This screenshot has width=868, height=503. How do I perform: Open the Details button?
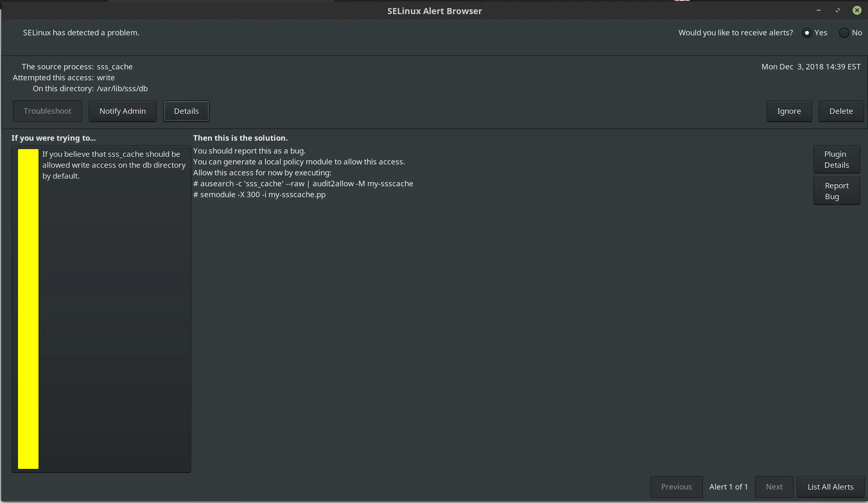(x=187, y=111)
